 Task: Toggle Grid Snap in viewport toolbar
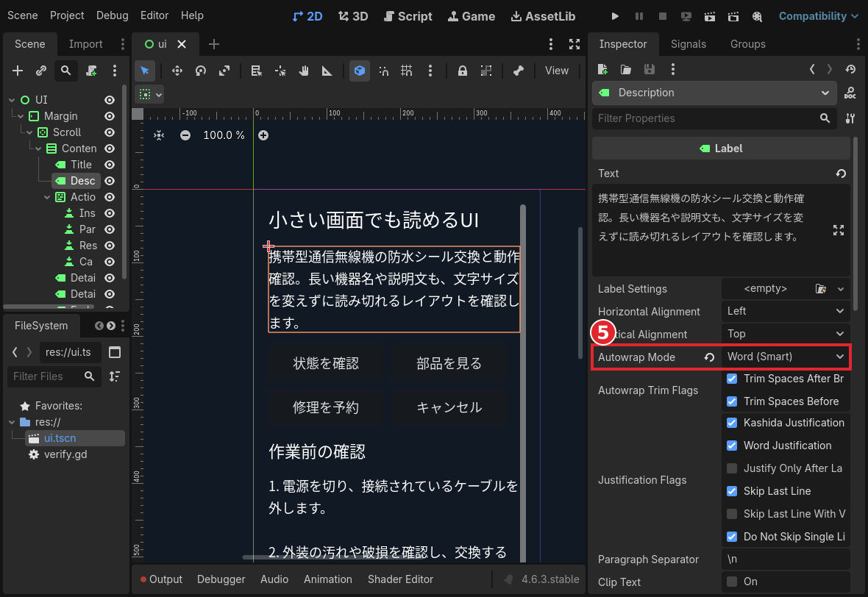pos(406,71)
